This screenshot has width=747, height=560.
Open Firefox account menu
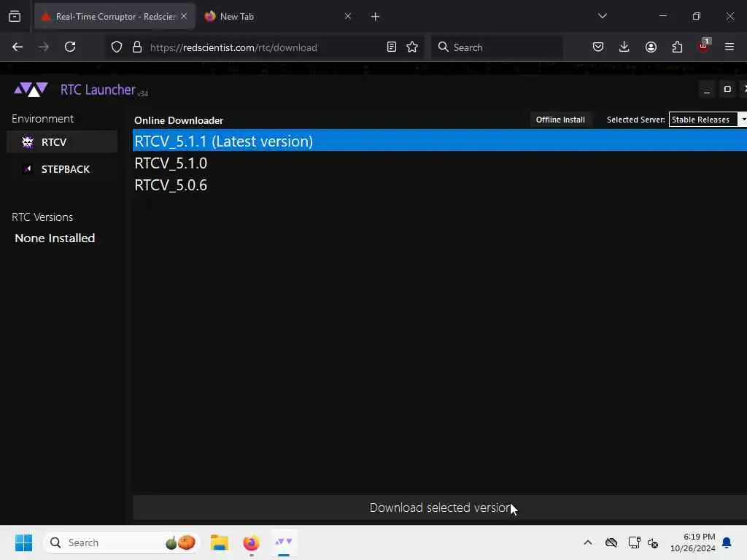click(651, 47)
